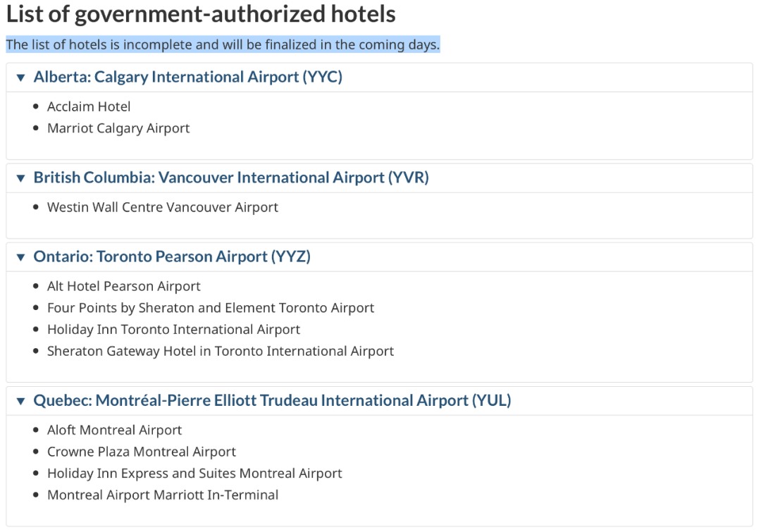Click Alberta: Calgary International Airport (YYC) heading
The image size is (761, 532).
coord(188,77)
